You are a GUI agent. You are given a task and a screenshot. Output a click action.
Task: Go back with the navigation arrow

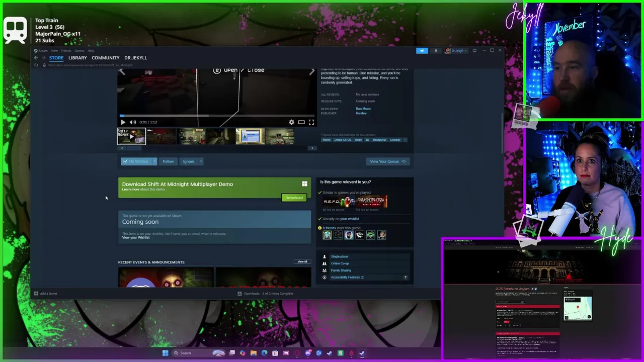pos(36,58)
